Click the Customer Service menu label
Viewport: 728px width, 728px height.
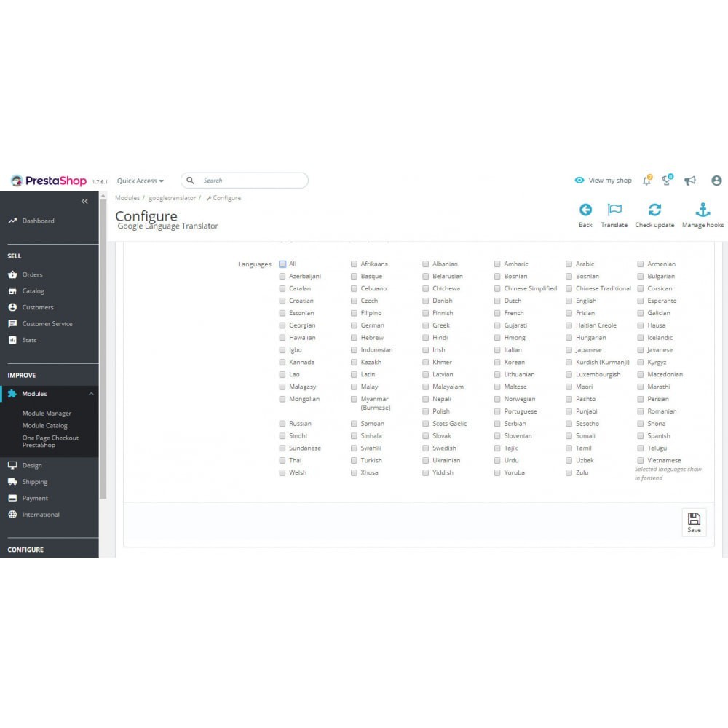point(47,324)
